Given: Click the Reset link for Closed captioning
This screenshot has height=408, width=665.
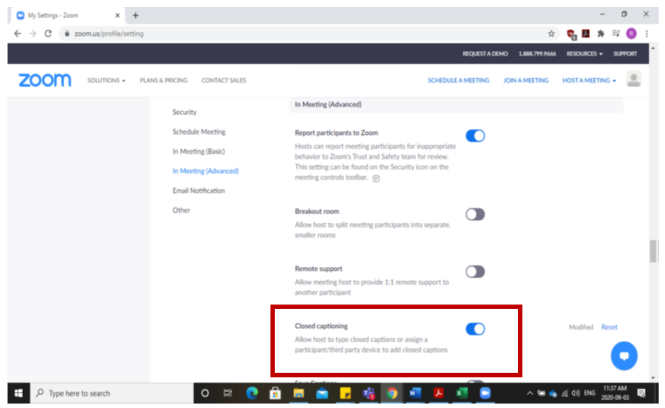Looking at the screenshot, I should point(609,327).
